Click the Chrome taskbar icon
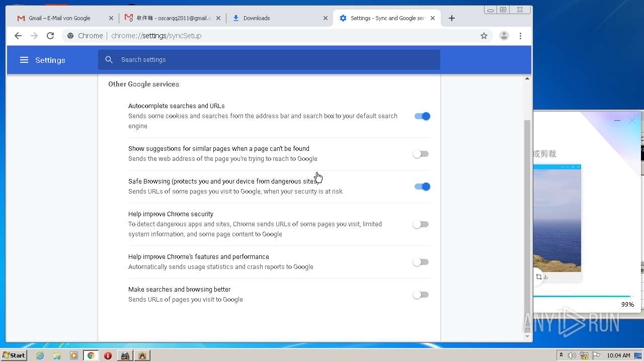 coord(91,355)
